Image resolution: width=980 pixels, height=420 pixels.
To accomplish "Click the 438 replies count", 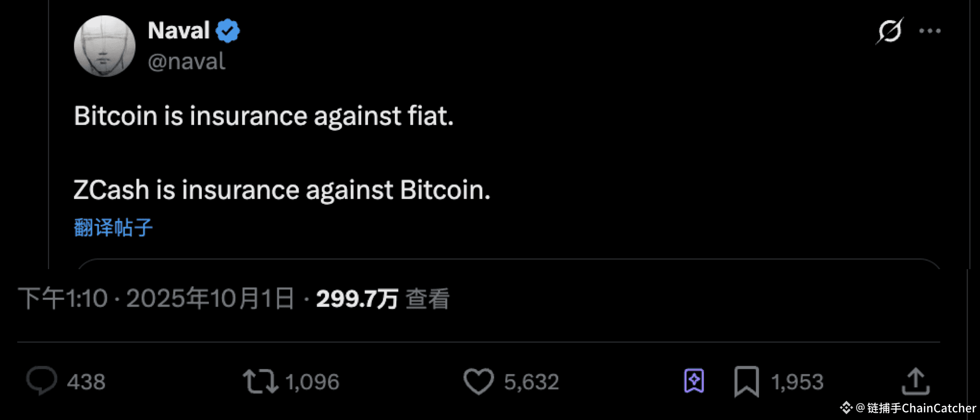I will tap(86, 382).
